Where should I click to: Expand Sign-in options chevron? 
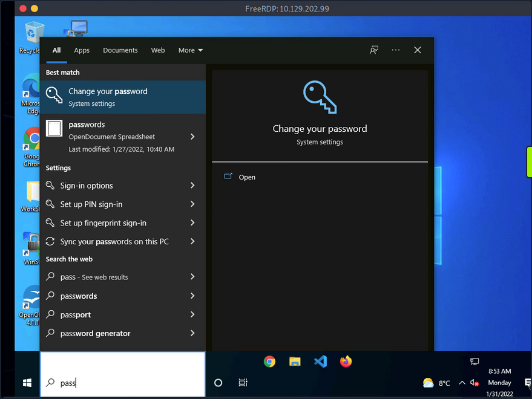click(192, 186)
